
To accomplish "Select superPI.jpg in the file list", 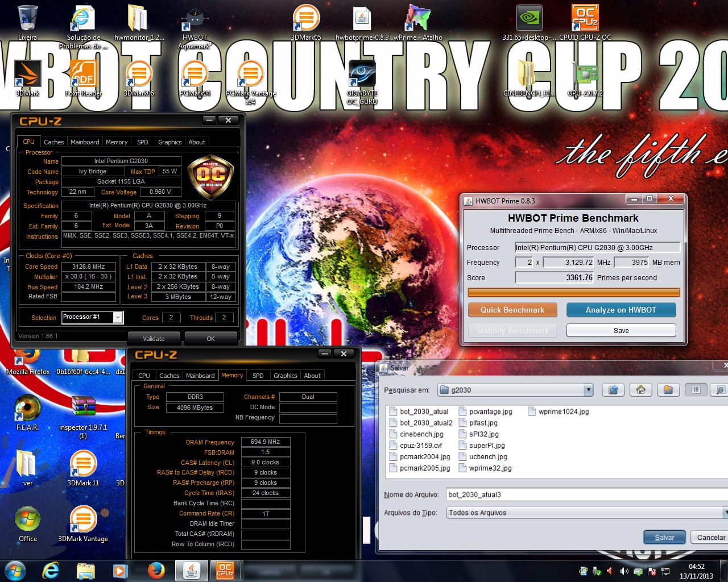I will click(482, 446).
